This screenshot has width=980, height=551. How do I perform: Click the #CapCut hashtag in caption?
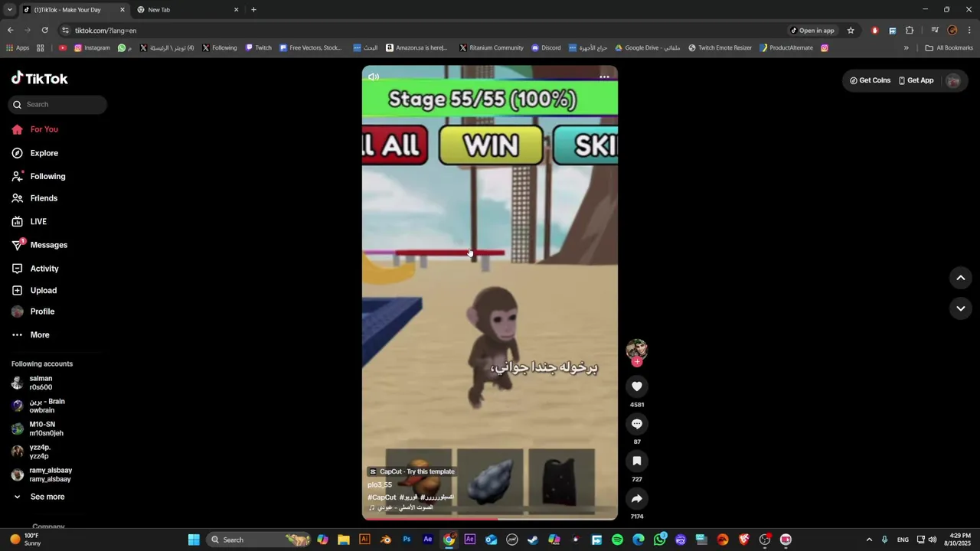tap(382, 497)
